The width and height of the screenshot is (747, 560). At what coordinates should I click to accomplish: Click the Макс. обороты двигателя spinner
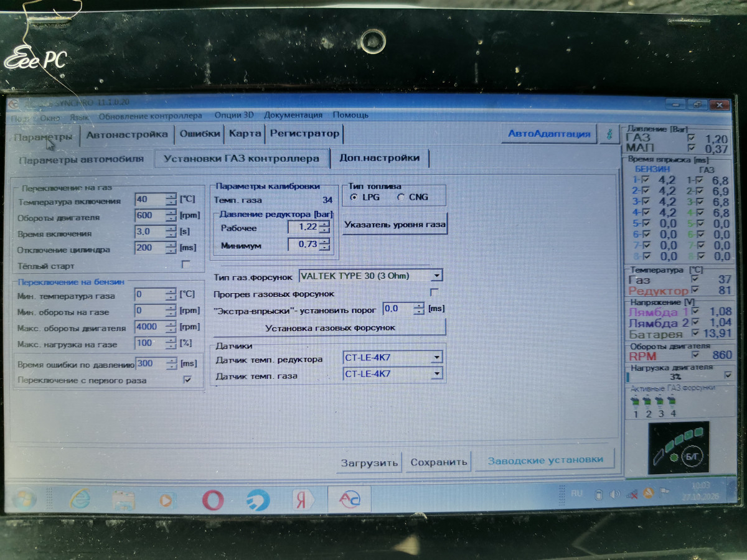(x=171, y=327)
